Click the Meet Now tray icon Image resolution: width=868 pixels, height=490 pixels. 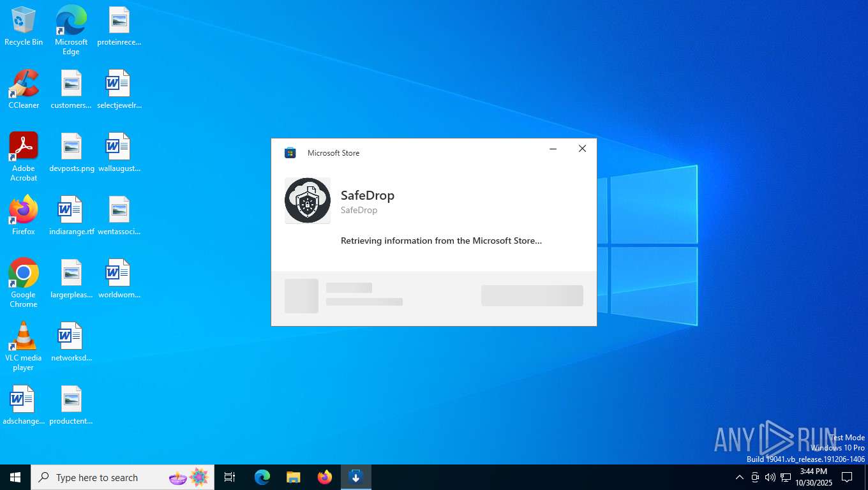click(x=755, y=477)
